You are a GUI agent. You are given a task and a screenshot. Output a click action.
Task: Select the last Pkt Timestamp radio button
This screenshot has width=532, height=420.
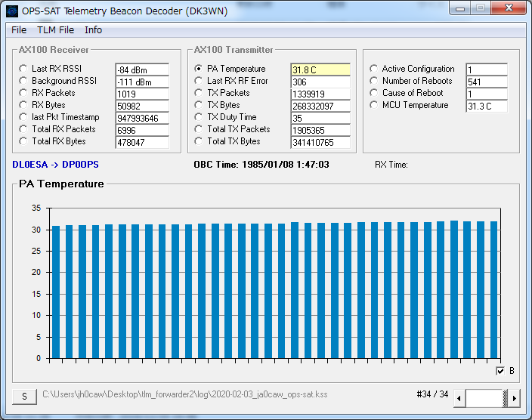pyautogui.click(x=23, y=117)
